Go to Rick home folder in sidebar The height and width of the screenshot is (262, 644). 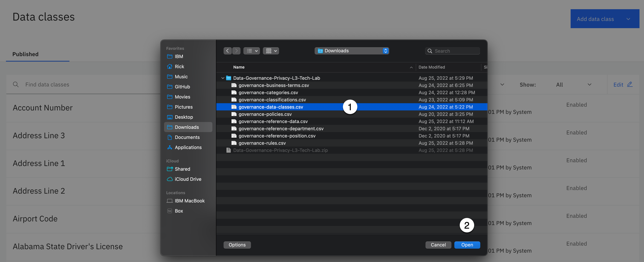tap(179, 67)
